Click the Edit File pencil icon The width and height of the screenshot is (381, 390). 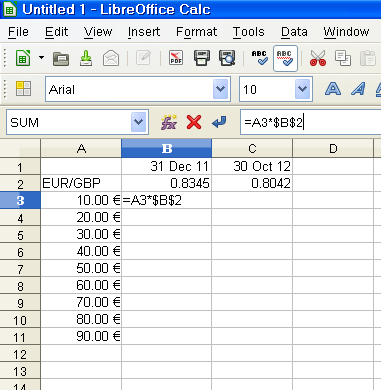click(x=143, y=58)
